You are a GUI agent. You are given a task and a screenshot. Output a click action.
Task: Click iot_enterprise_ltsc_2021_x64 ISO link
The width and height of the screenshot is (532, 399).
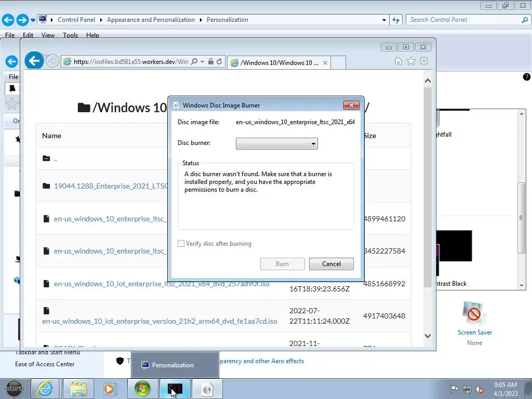162,284
